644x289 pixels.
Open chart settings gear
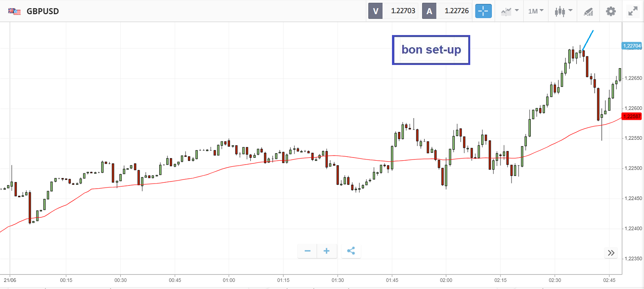point(611,11)
